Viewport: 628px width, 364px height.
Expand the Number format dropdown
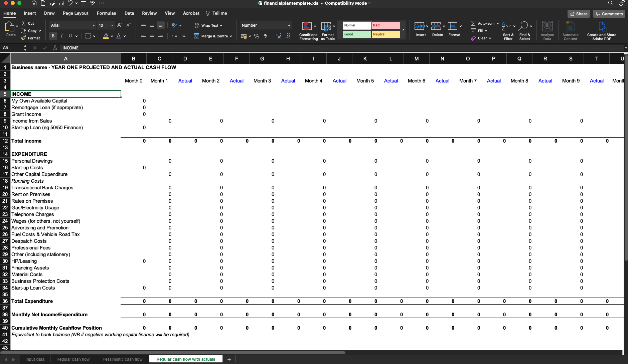(x=289, y=25)
